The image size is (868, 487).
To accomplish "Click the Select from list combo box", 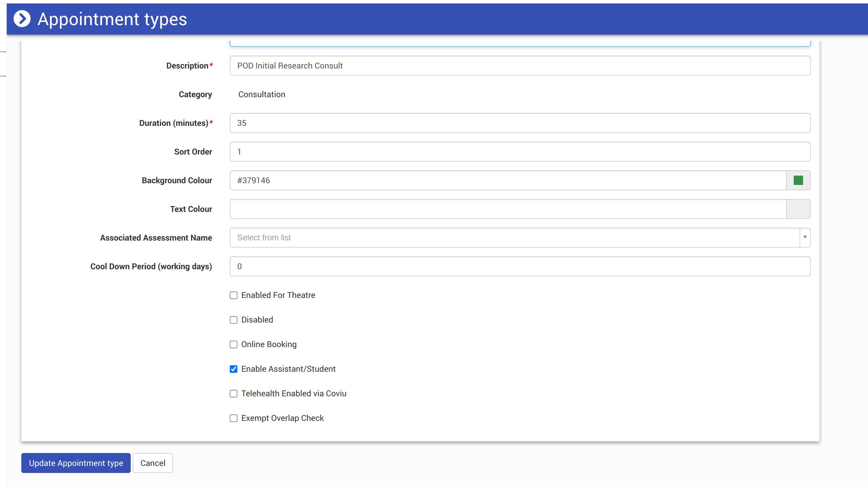I will point(514,237).
